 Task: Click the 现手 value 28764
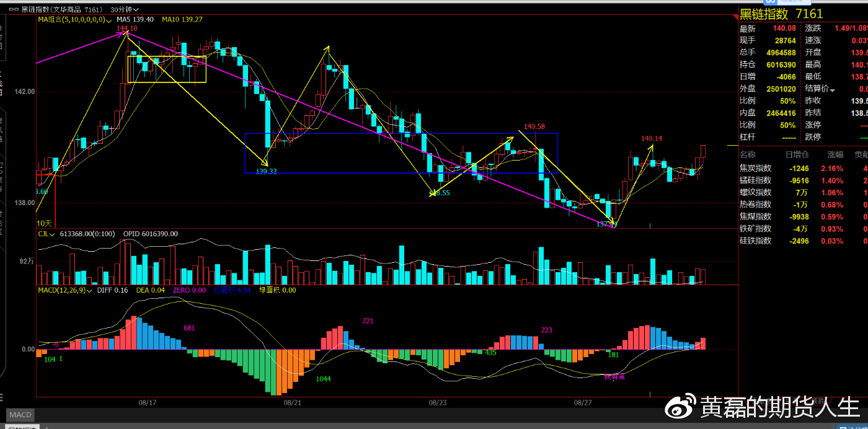784,40
